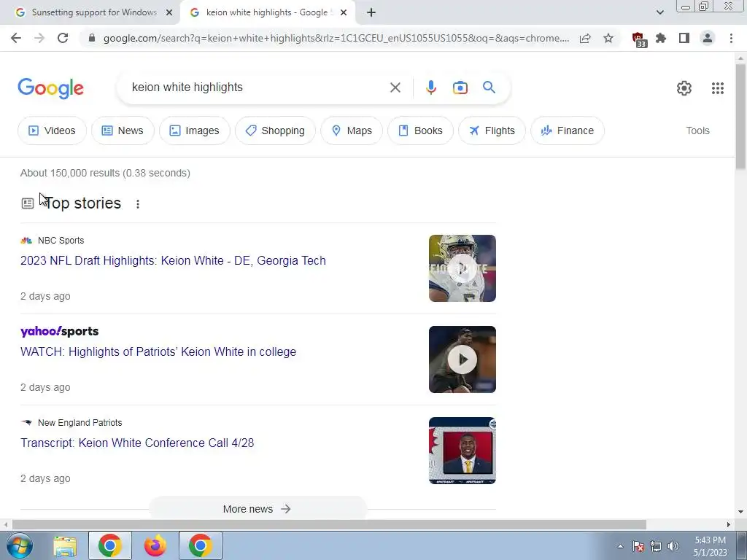Screen dimensions: 747x560
Task: Open the Extensions puzzle-piece menu
Action: (661, 38)
